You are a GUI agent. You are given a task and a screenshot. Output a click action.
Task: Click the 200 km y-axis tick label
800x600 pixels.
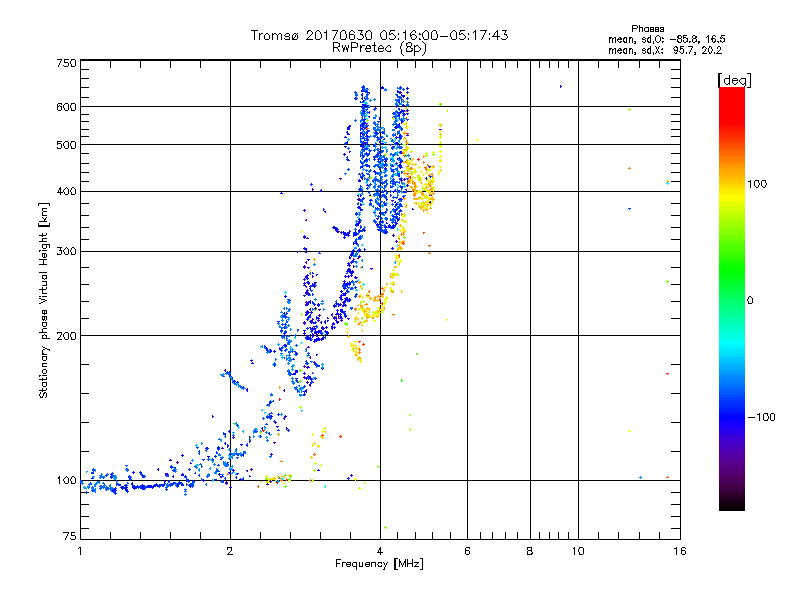pos(66,336)
